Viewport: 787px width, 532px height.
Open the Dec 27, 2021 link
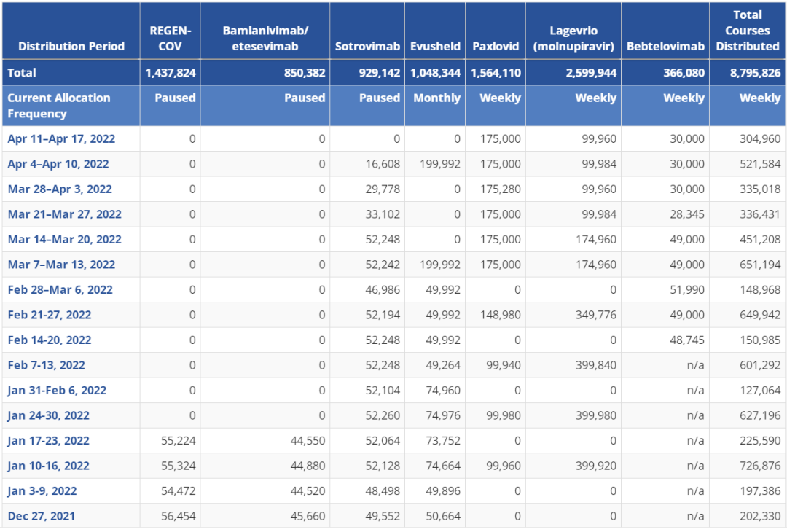[41, 515]
